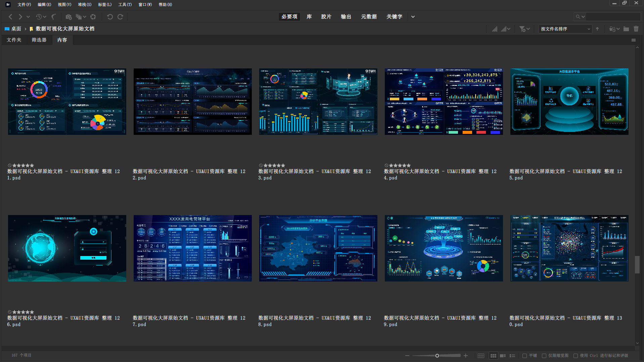Expand the recent files dropdown arrow
The image size is (644, 362).
[45, 17]
